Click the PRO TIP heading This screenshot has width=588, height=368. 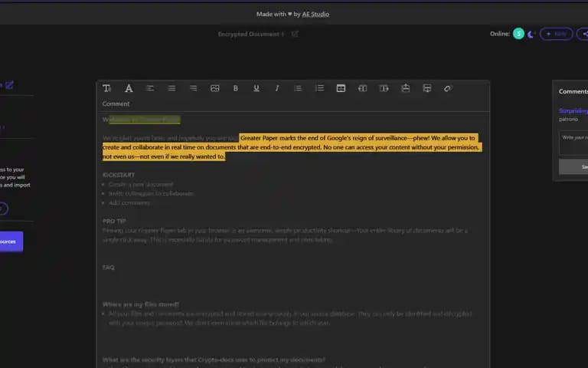[x=114, y=221]
